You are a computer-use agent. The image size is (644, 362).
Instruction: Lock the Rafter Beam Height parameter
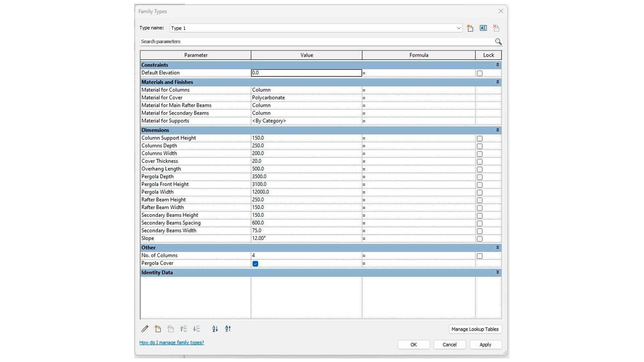click(480, 200)
